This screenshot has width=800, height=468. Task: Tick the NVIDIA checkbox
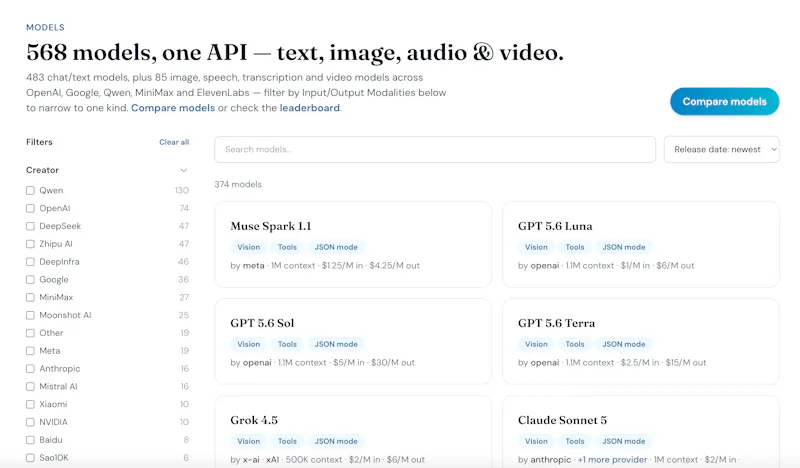click(x=30, y=422)
